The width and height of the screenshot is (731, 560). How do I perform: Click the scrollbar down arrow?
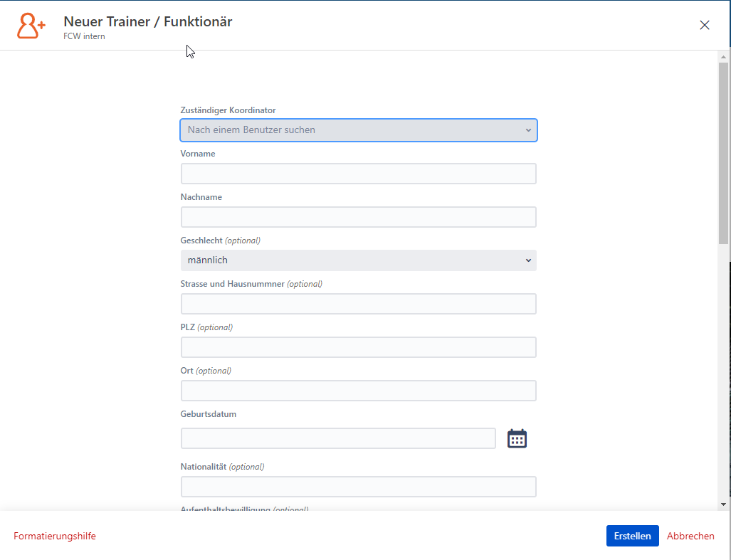coord(723,504)
